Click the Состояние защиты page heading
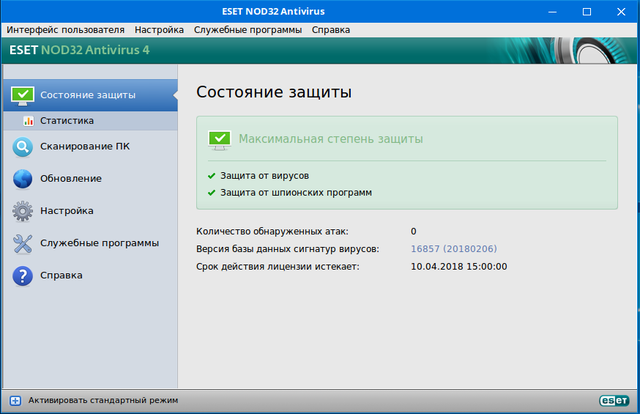The height and width of the screenshot is (414, 640). click(274, 92)
